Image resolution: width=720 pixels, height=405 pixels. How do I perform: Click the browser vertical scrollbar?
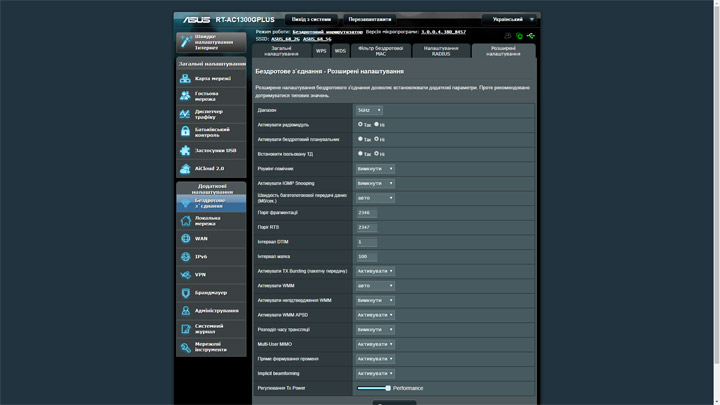(x=716, y=184)
